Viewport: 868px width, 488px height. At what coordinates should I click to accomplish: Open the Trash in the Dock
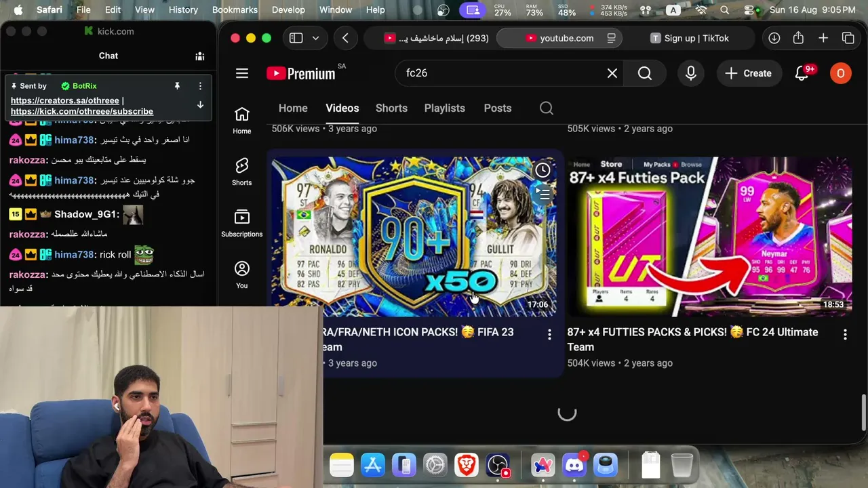(682, 465)
